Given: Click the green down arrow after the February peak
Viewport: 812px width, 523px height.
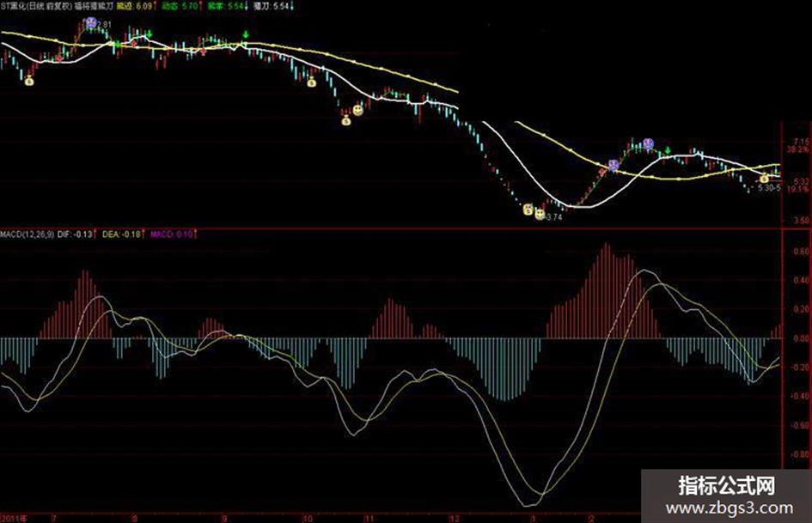Looking at the screenshot, I should coord(668,150).
